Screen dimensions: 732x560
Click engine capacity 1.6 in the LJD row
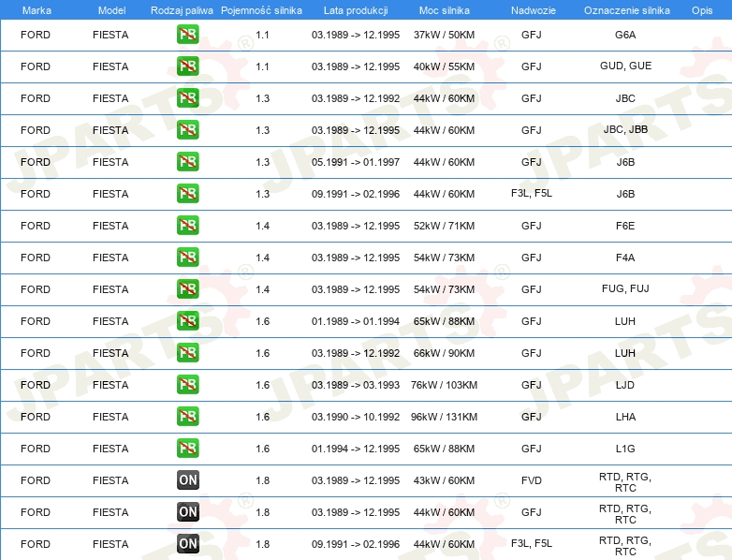point(262,385)
